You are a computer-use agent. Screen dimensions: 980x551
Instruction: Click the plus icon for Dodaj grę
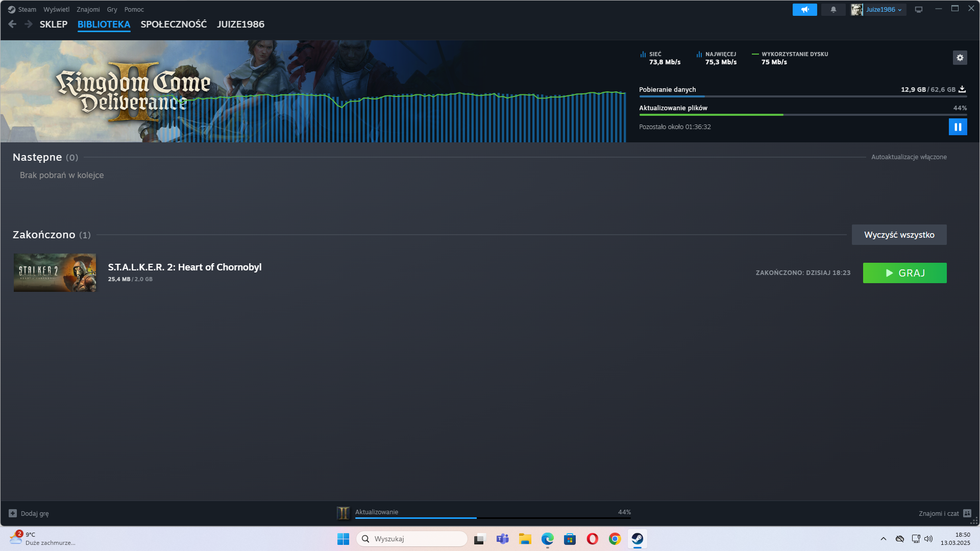(x=13, y=513)
